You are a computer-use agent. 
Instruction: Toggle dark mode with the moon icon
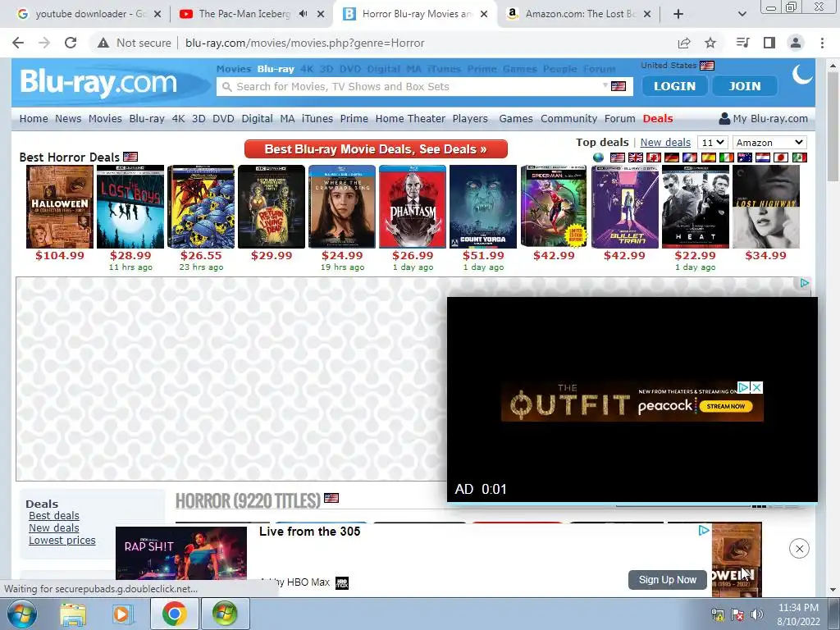click(x=802, y=75)
